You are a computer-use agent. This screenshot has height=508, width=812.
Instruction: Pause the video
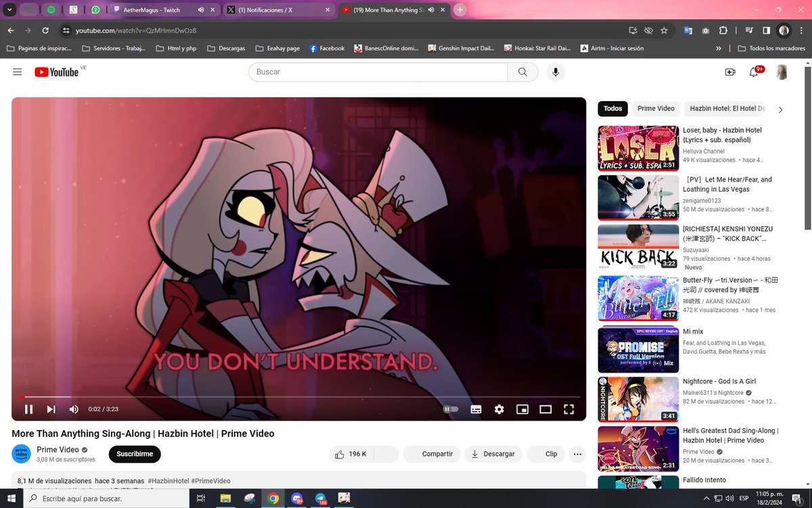[28, 409]
